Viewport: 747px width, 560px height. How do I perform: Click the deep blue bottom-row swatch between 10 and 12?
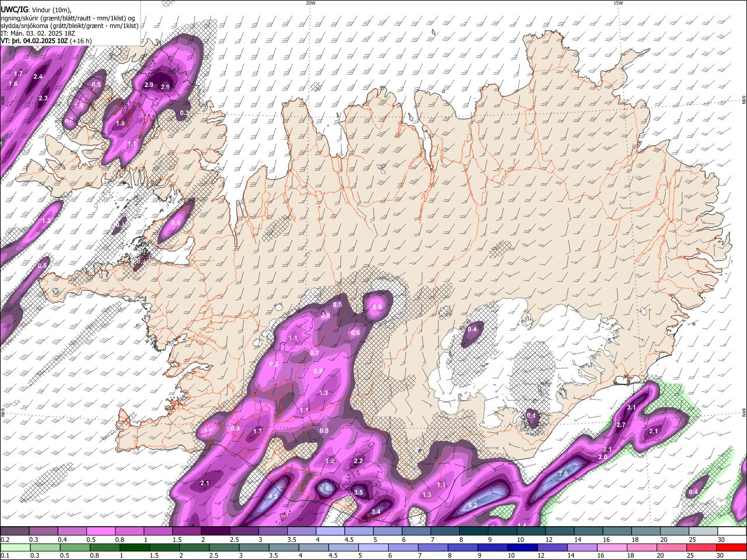pos(522,548)
